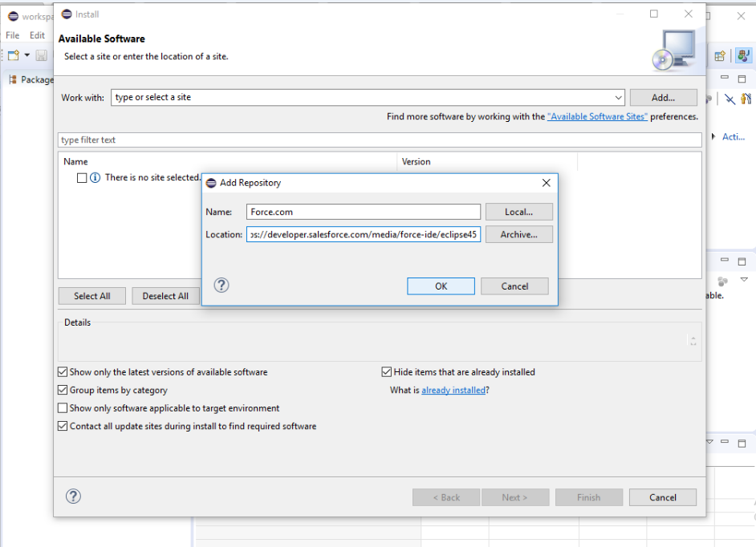Viewport: 756px width, 547px height.
Task: Click the Eclipse icon in Add Repository title
Action: pyautogui.click(x=211, y=183)
